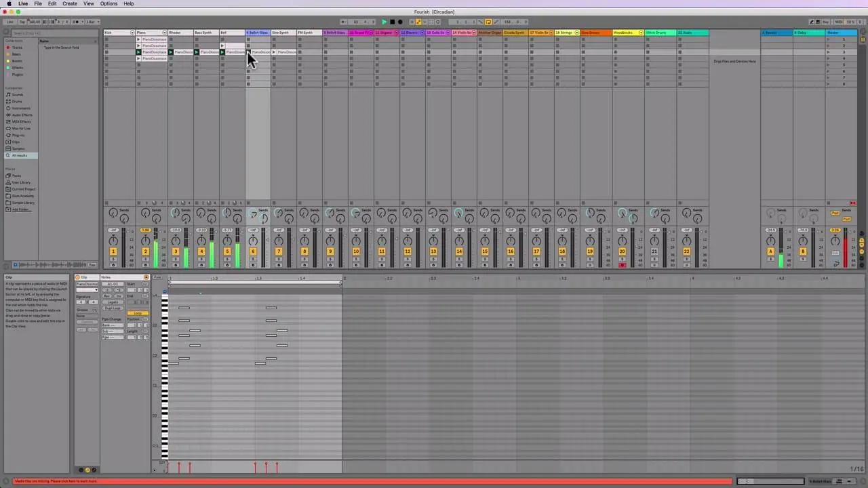Open the Kick track header dropdown
The image size is (868, 488).
(x=133, y=33)
